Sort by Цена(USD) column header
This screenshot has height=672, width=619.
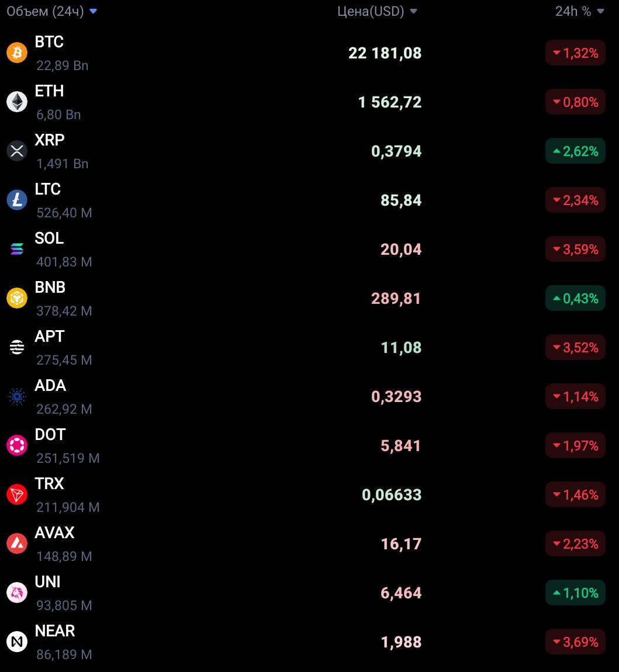(x=377, y=11)
